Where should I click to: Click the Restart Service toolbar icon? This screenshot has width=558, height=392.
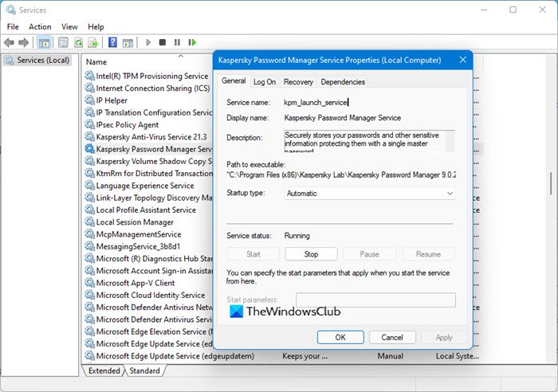(192, 42)
